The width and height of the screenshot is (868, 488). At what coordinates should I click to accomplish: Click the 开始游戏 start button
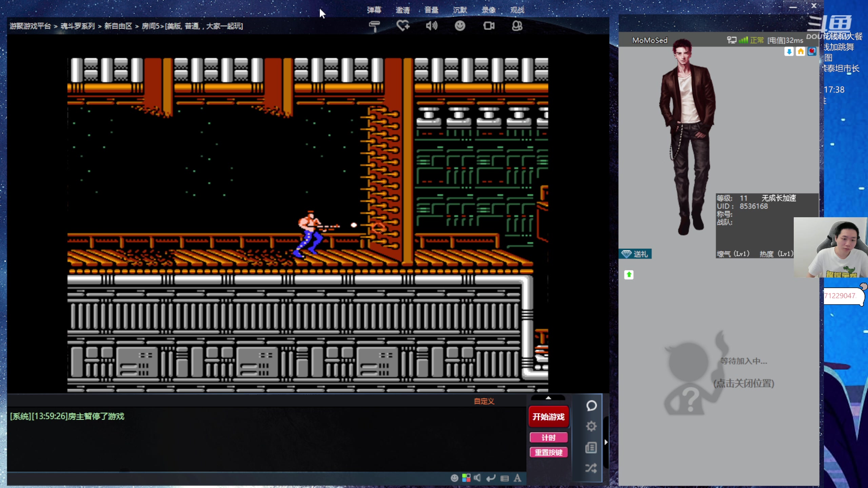(549, 416)
